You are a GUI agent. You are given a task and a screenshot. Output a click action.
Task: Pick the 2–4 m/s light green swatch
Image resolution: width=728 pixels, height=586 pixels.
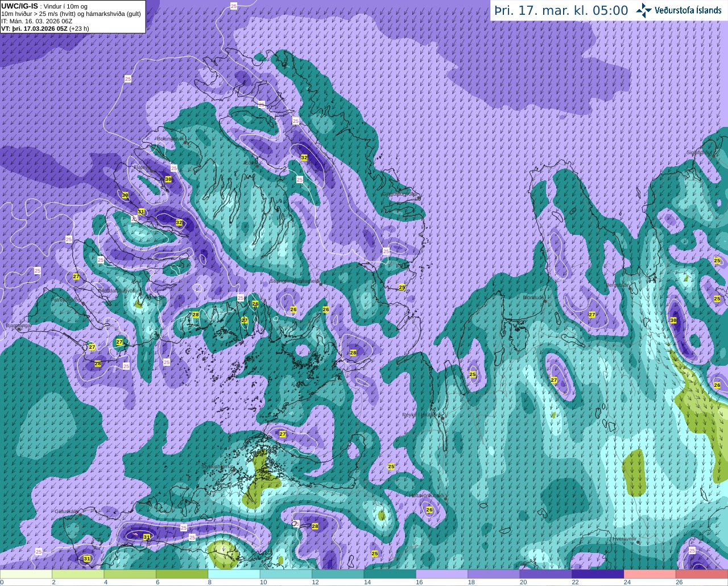(78, 574)
